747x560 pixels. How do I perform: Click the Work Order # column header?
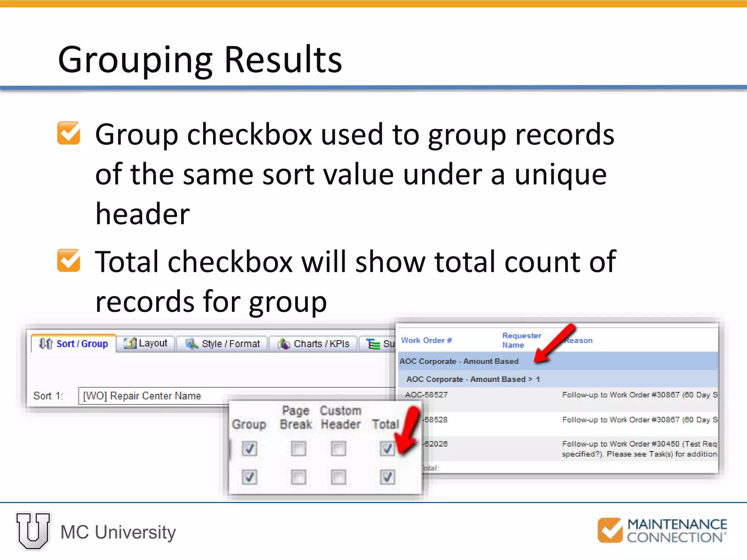coord(426,340)
